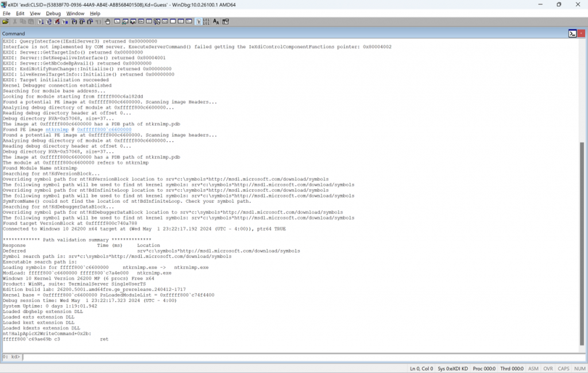This screenshot has width=588, height=373.
Task: Click the Insert Breakpoint hand icon
Action: click(x=107, y=21)
